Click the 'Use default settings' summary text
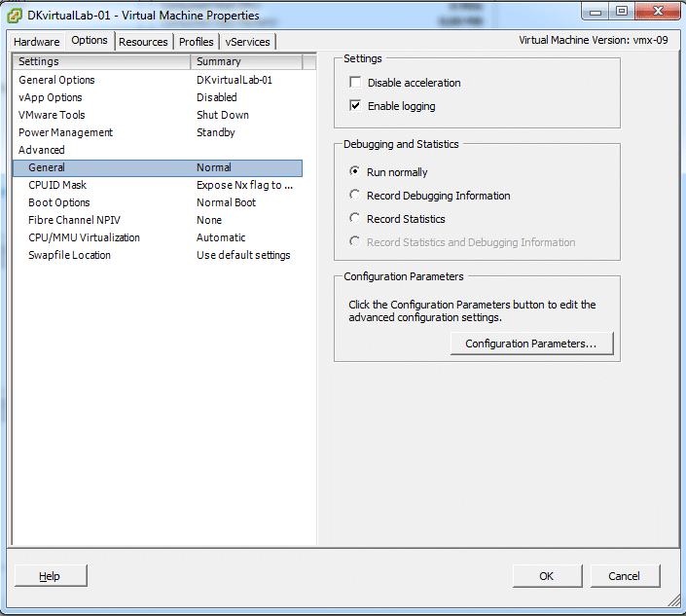This screenshot has width=686, height=616. pos(243,255)
